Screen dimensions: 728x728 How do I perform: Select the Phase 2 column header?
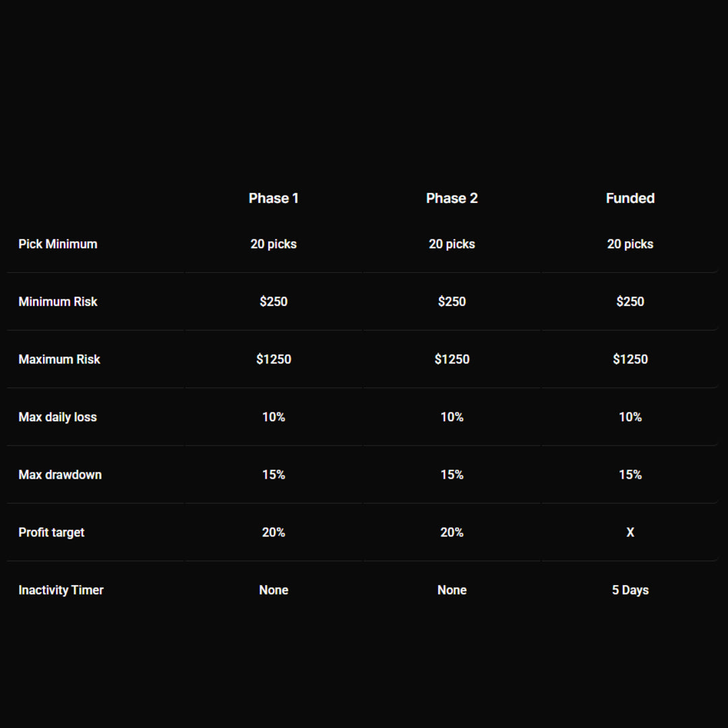pos(452,198)
